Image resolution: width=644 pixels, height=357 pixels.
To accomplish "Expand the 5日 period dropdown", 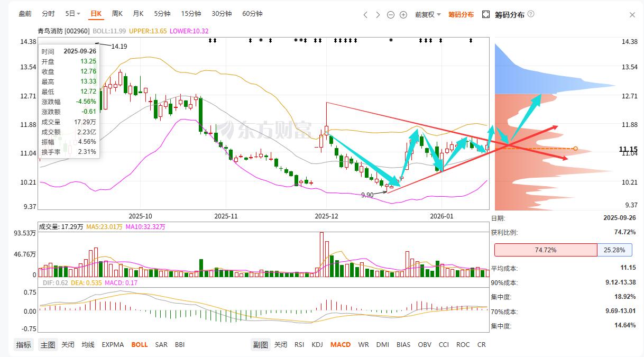I will [x=73, y=14].
